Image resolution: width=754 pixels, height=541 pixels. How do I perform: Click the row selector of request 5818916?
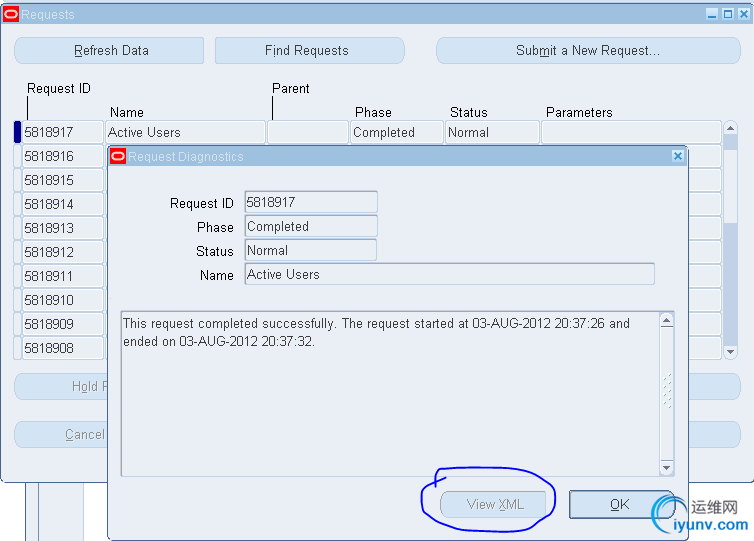[x=17, y=156]
